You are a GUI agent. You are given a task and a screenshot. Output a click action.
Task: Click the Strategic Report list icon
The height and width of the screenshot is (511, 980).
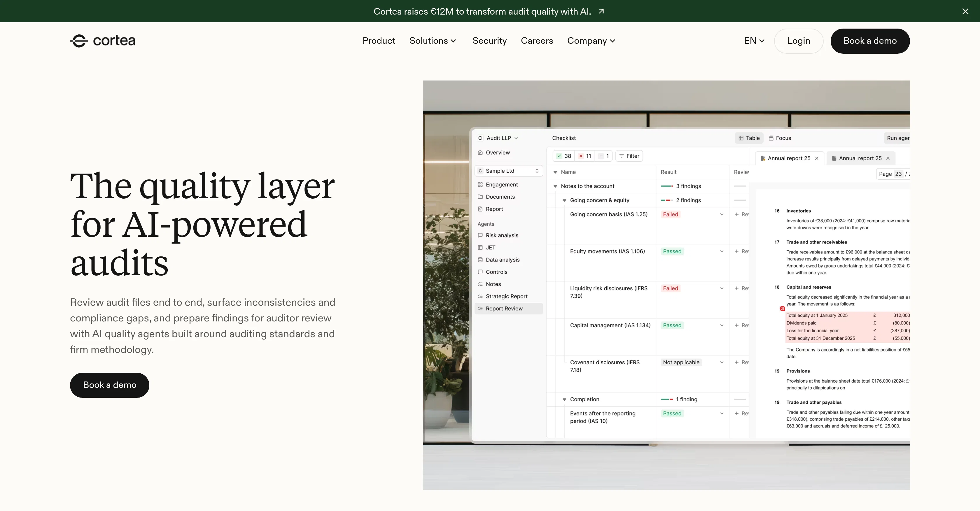pyautogui.click(x=480, y=296)
